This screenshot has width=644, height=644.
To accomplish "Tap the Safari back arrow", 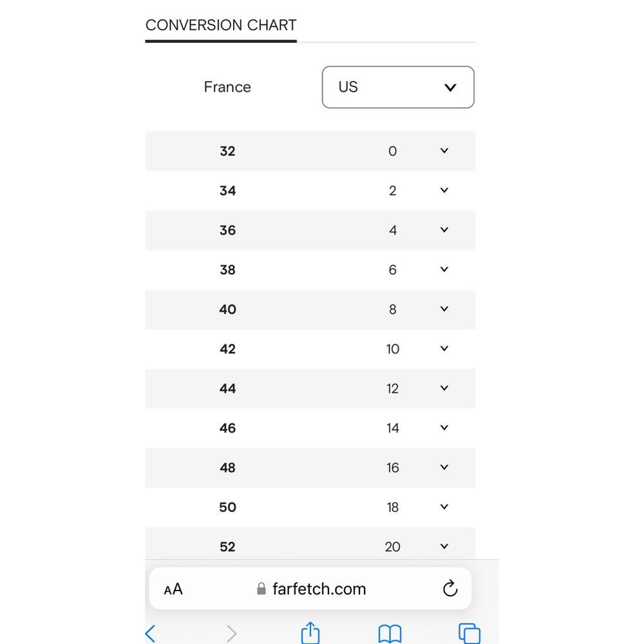I will (150, 633).
